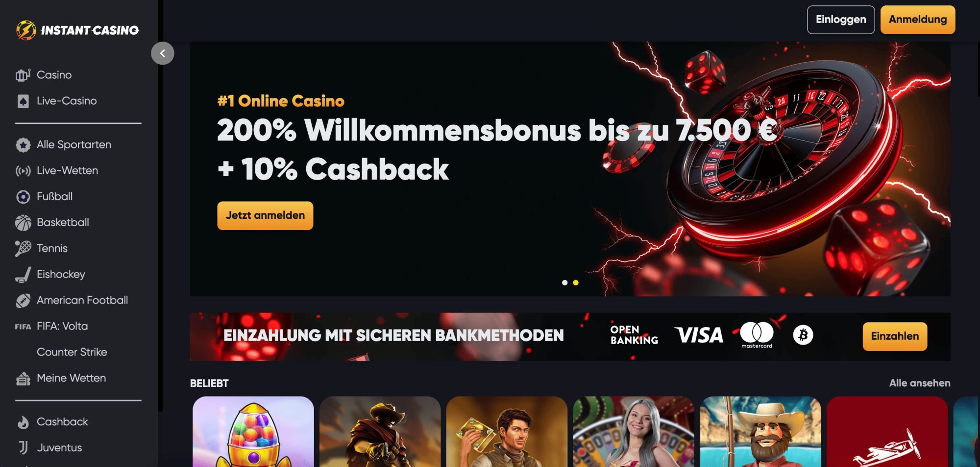Click the Jetzt anmelden button
The height and width of the screenshot is (467, 980).
265,216
